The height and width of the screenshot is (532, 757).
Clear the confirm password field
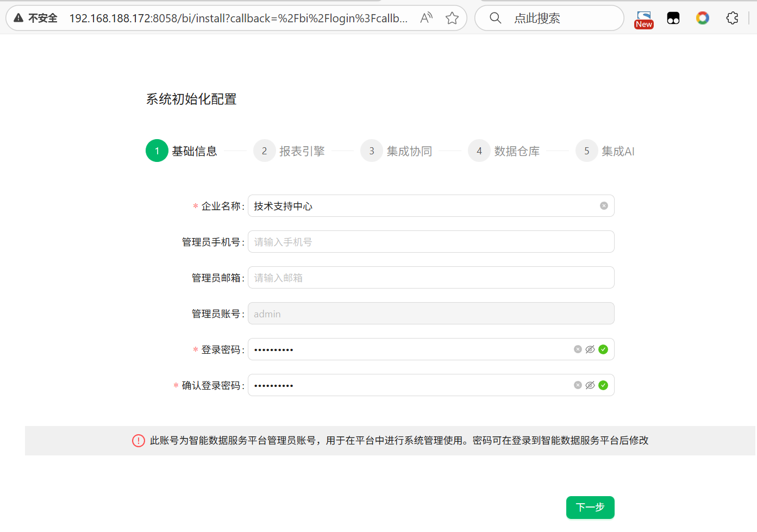(578, 385)
